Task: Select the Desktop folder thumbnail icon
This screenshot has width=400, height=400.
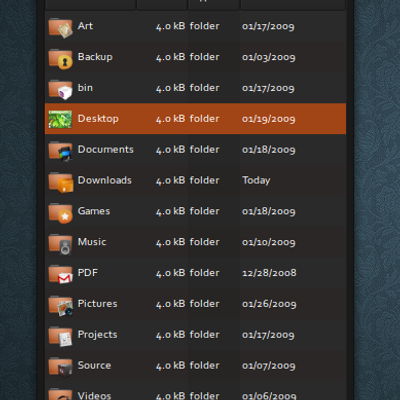Action: tap(60, 119)
